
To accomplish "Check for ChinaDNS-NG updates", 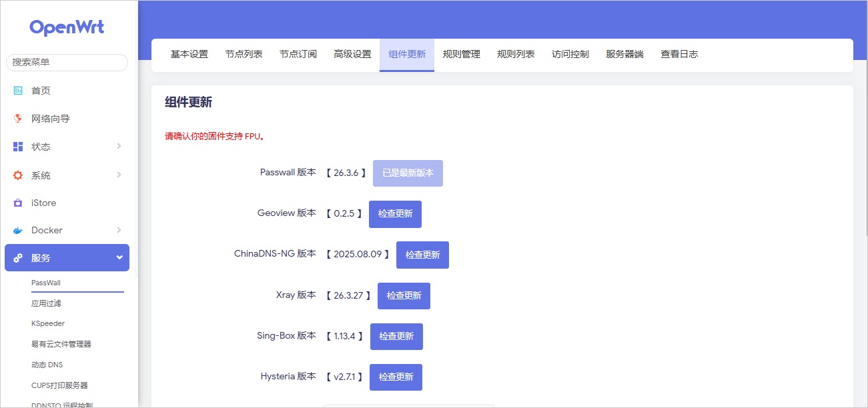I will click(422, 255).
